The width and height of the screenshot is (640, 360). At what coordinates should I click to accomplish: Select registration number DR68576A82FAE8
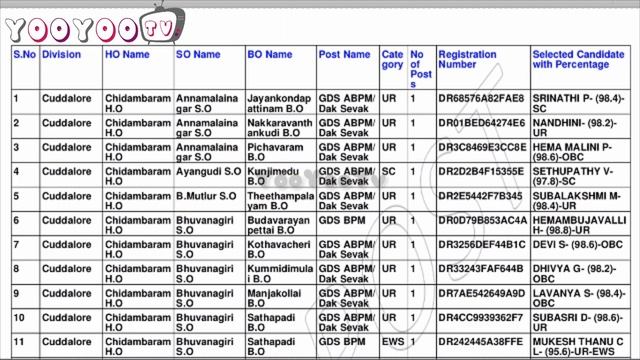(x=481, y=98)
